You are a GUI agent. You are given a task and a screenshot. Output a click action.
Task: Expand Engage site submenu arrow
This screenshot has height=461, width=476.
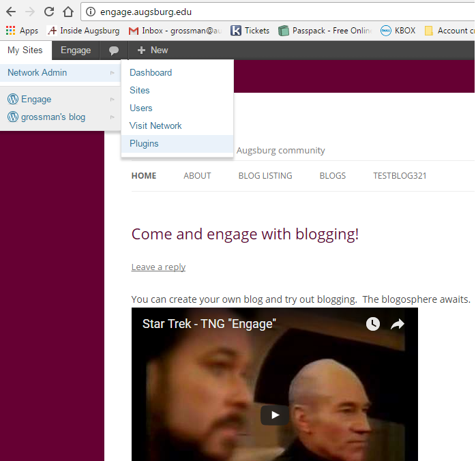pos(113,100)
